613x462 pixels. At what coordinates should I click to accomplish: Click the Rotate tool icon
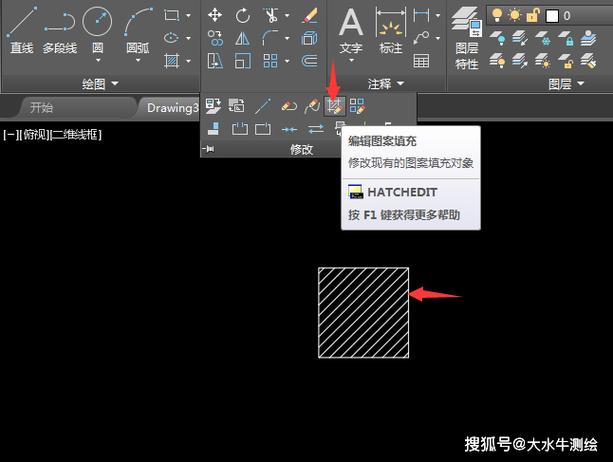[x=243, y=15]
